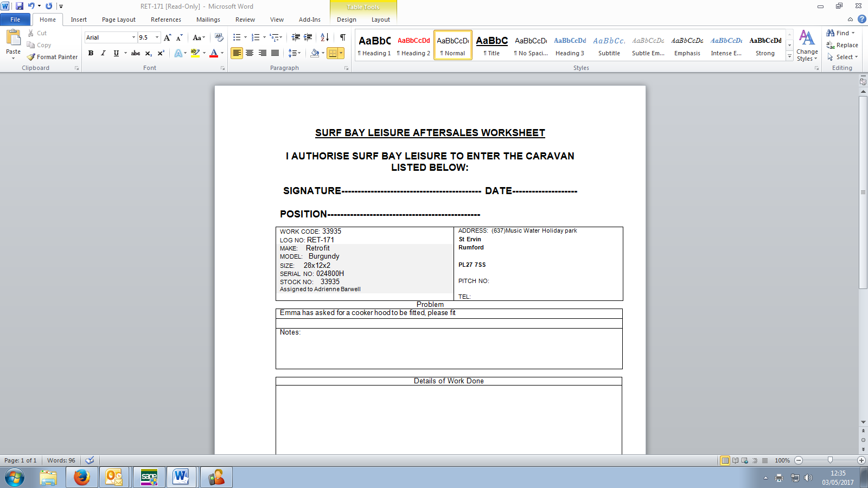Toggle Justify alignment
Screen dimensions: 868x488
[x=275, y=53]
